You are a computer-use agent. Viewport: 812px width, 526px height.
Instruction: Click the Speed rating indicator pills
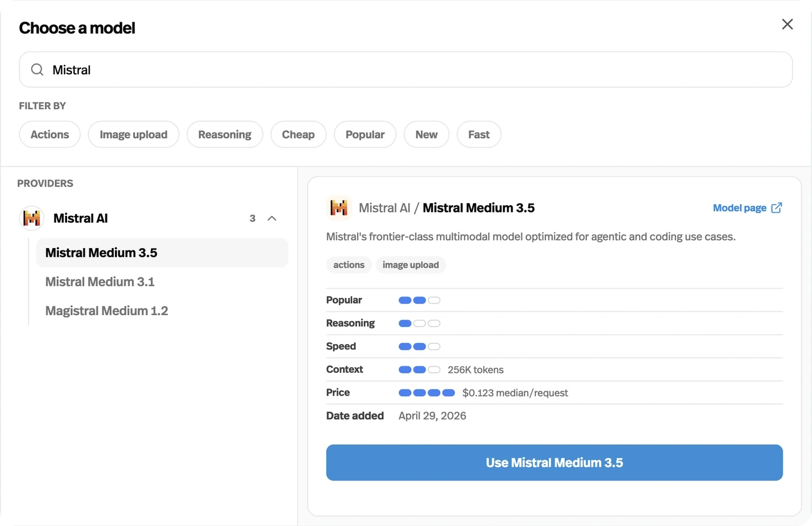(419, 347)
